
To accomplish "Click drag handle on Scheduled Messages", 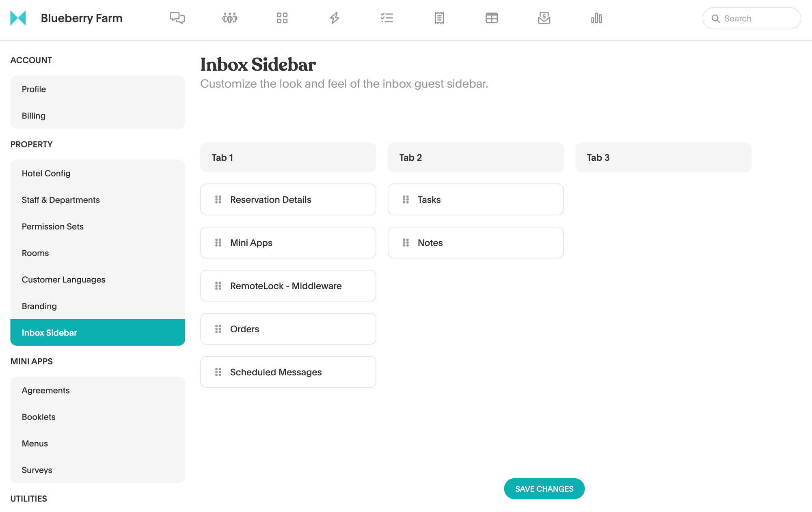I will coord(218,372).
